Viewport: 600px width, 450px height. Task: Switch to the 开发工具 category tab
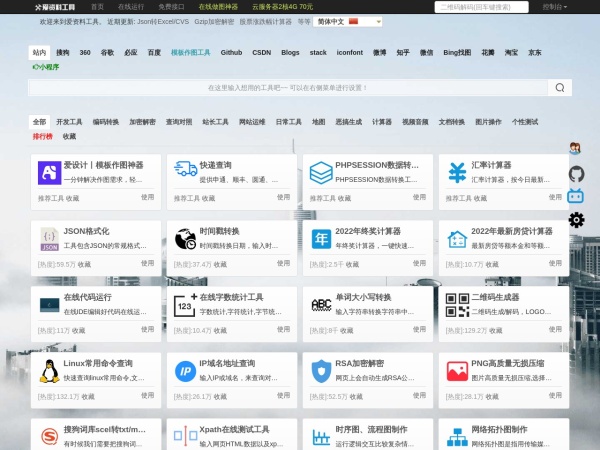(x=69, y=121)
